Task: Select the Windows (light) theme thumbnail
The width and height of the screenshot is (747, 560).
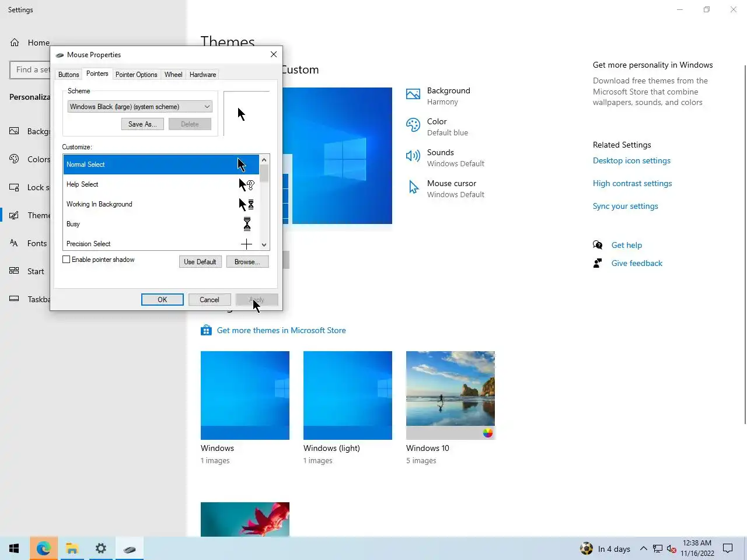Action: (348, 395)
